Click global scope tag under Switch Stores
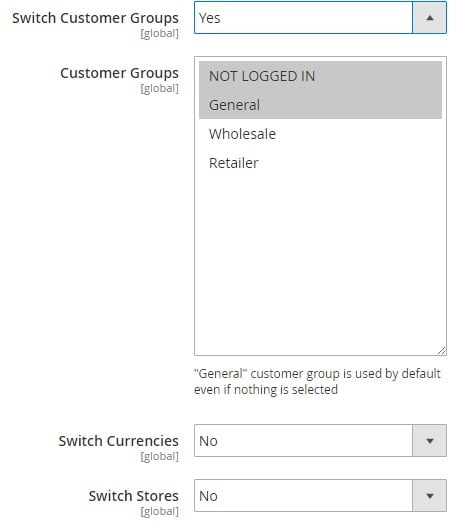This screenshot has width=467, height=523. tap(159, 511)
